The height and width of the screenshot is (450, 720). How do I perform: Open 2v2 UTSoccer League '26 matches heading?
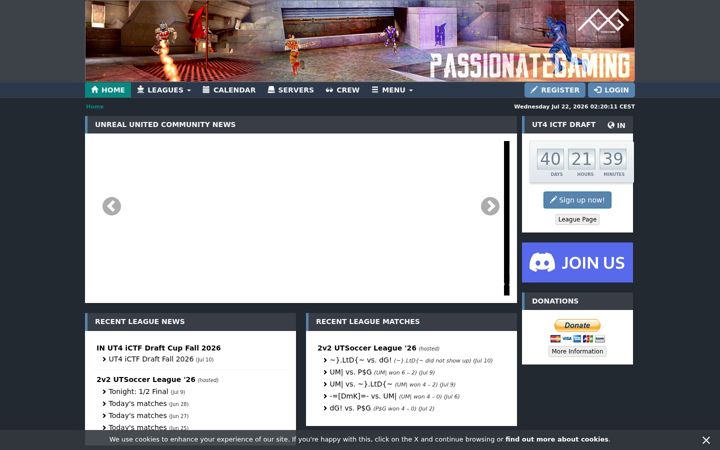point(367,348)
